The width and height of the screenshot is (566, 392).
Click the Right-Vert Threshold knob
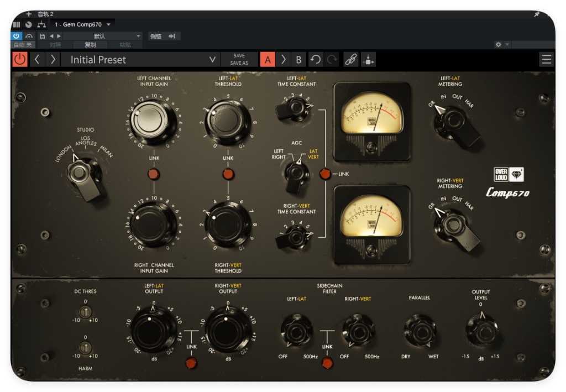point(228,224)
